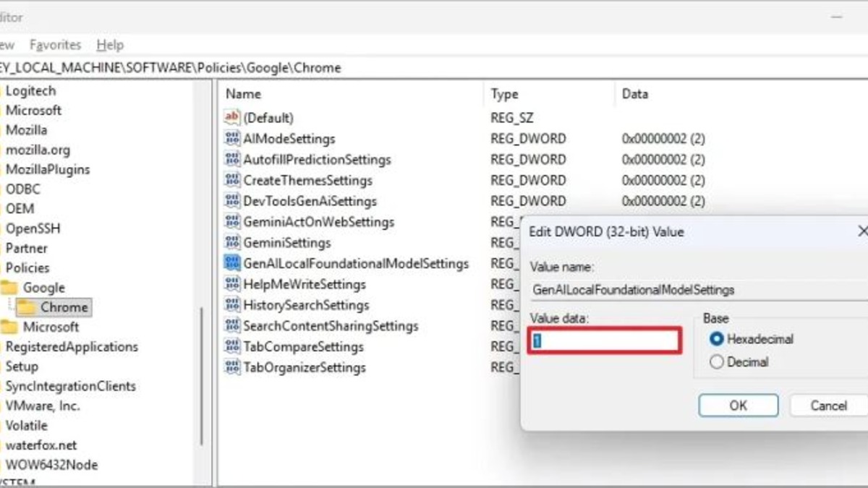Select the TabOrganizerSettings DWORD icon

231,367
